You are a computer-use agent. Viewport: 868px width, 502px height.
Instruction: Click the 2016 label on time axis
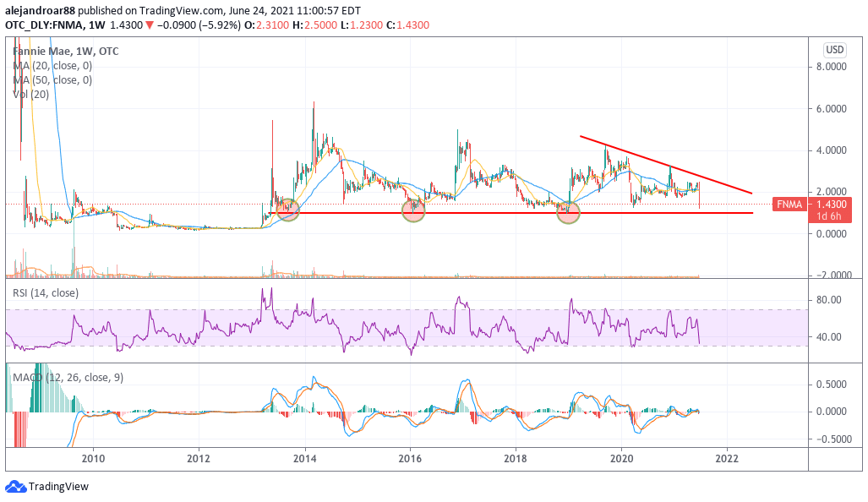coord(410,458)
